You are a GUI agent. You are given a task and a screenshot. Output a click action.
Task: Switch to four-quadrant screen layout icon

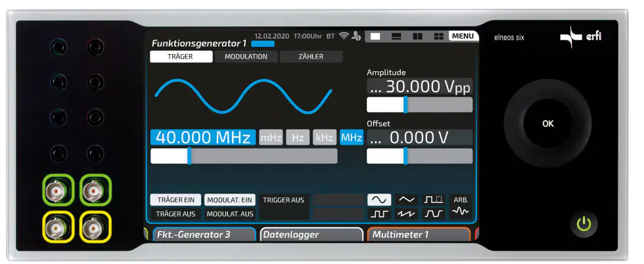point(438,36)
